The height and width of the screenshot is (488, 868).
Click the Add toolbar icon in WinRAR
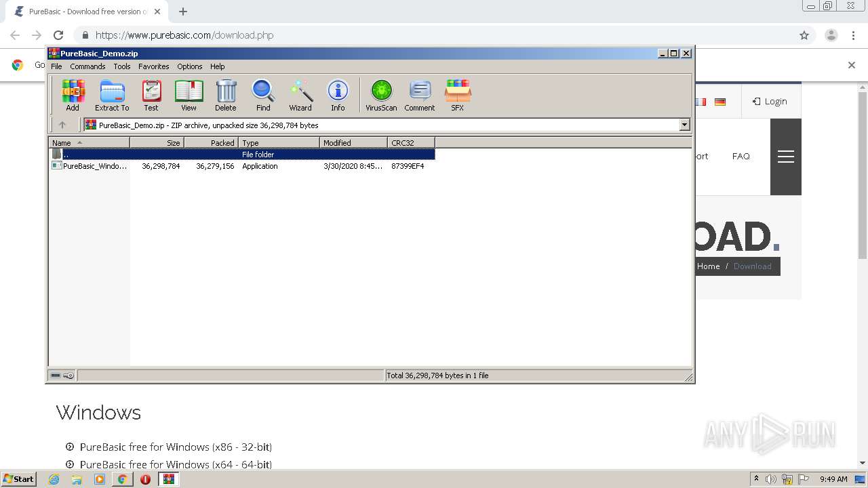[x=73, y=95]
